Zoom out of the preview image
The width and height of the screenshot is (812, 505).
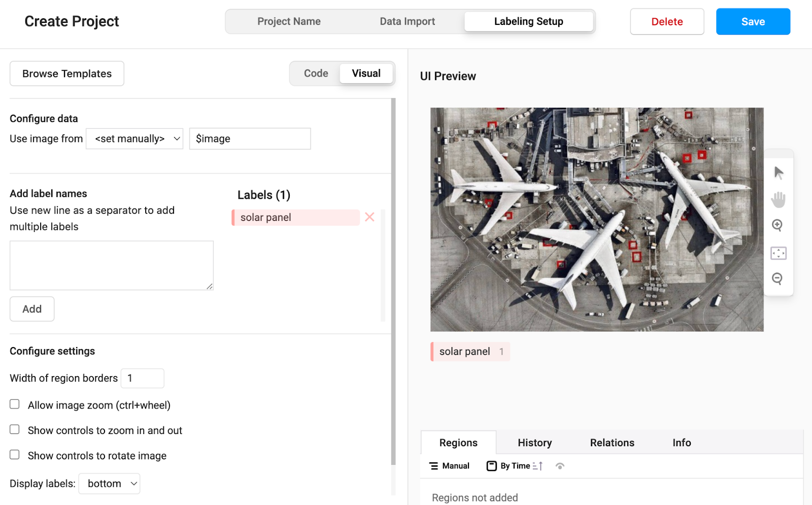[777, 279]
